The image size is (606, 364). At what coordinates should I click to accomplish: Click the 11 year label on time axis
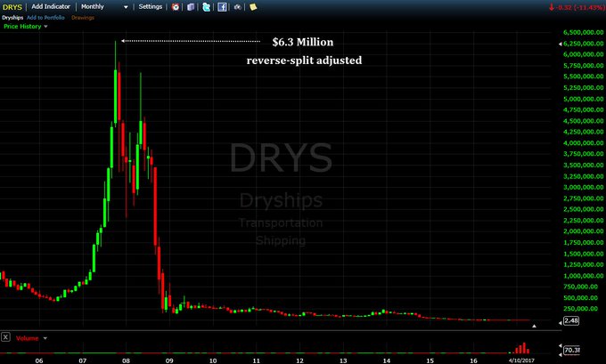click(x=257, y=360)
